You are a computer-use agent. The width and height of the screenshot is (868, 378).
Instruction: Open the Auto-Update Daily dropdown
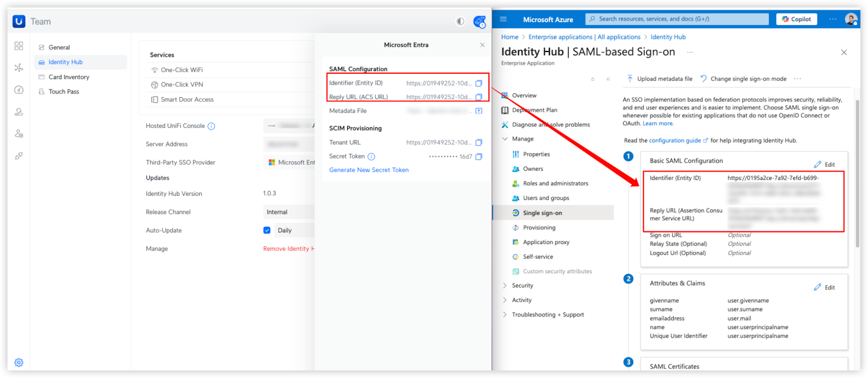(295, 230)
